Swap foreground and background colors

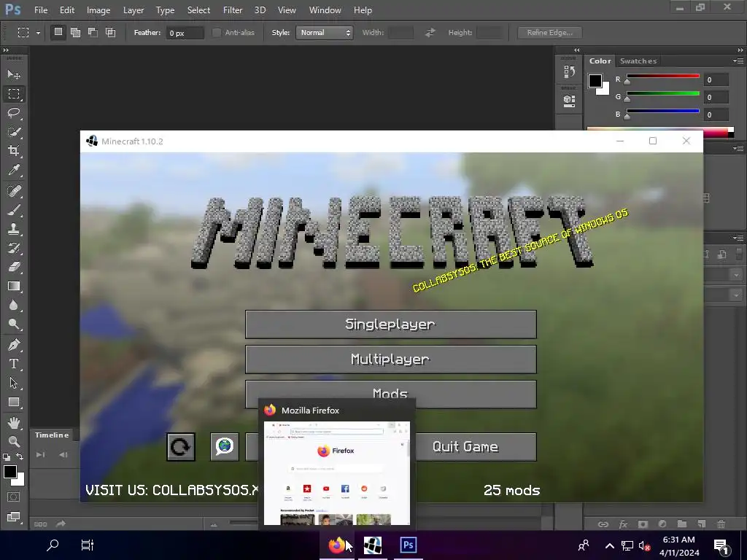20,456
